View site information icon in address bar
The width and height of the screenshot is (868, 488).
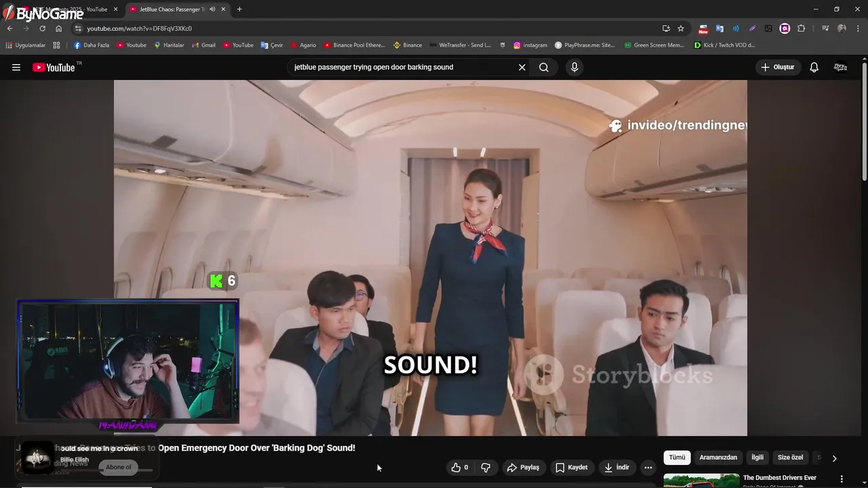(78, 28)
